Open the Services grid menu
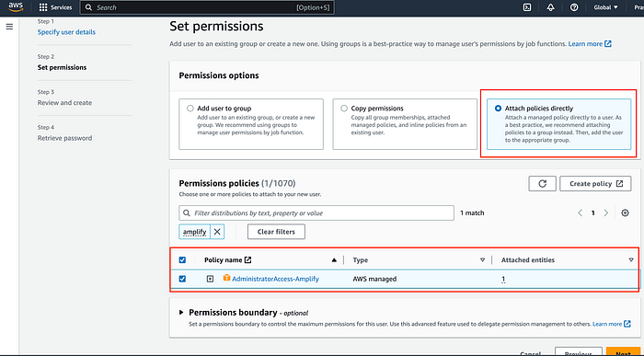 pyautogui.click(x=55, y=7)
